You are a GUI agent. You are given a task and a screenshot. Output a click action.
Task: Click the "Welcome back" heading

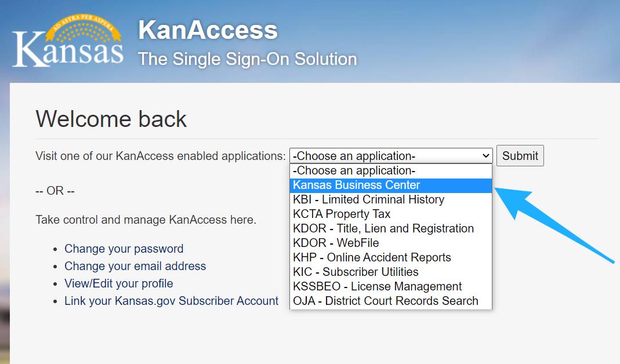click(111, 119)
